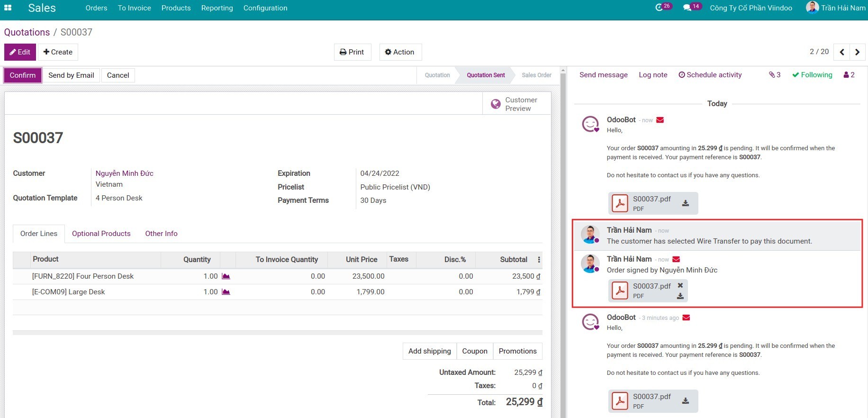Click Send by Email button
Viewport: 868px width, 418px height.
click(x=71, y=75)
